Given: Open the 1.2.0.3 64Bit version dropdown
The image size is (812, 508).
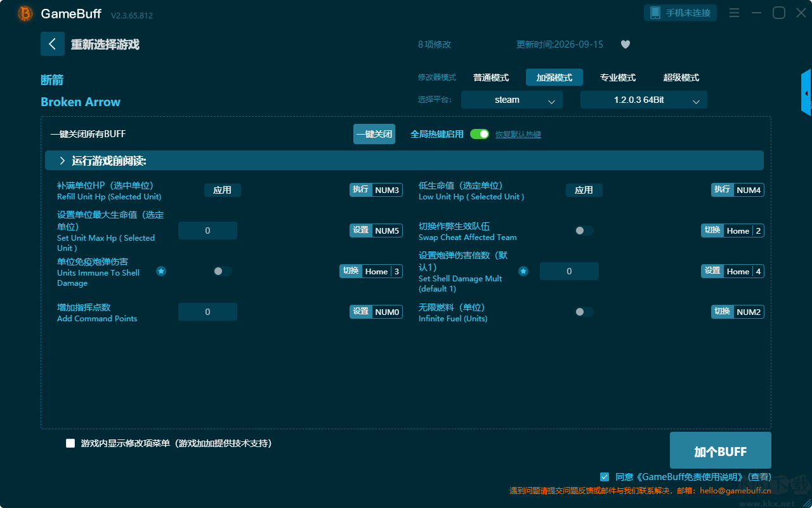Looking at the screenshot, I should point(644,100).
